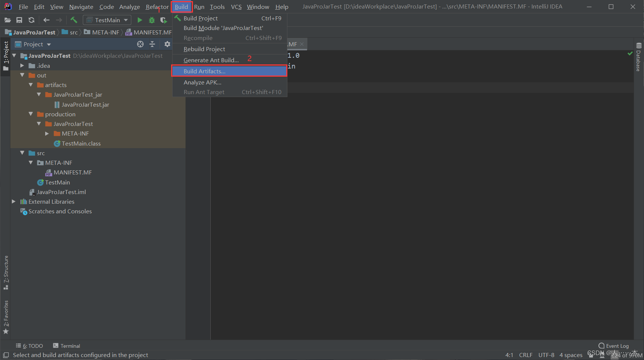Collapse the JavaProJarTest_jar folder
The image size is (644, 360).
39,94
